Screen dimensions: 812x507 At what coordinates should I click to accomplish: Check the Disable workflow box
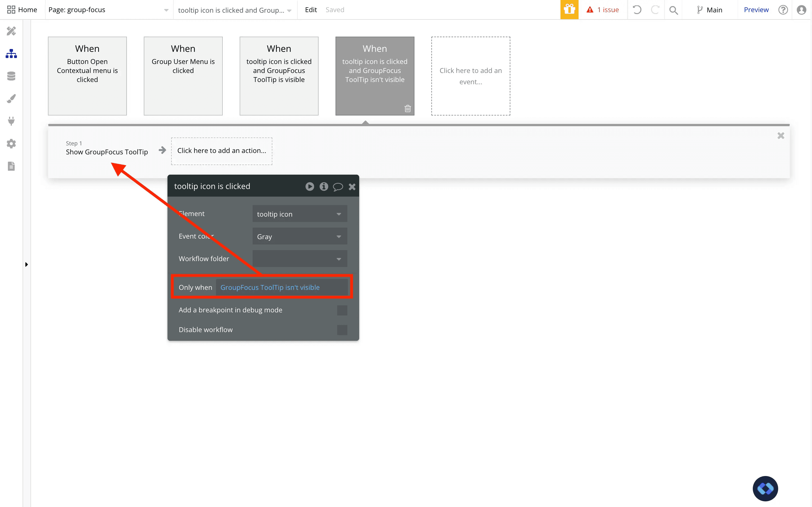(342, 330)
